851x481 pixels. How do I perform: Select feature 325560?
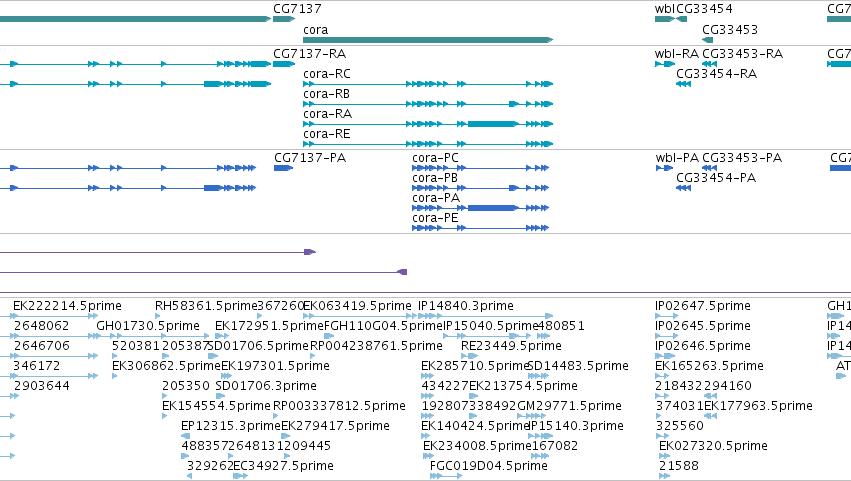point(679,427)
